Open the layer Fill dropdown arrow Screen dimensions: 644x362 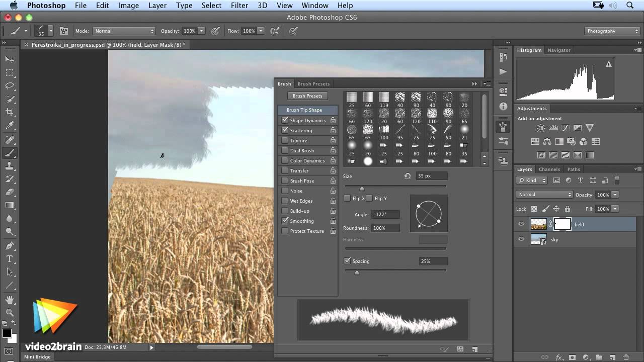tap(615, 209)
